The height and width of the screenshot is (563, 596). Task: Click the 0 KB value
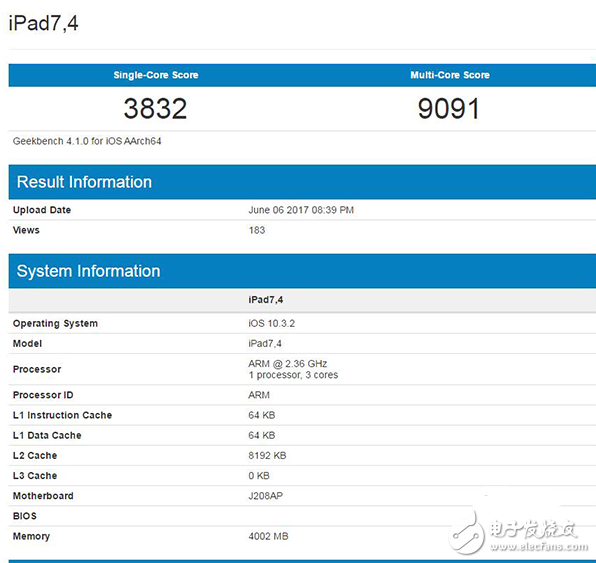pos(259,476)
